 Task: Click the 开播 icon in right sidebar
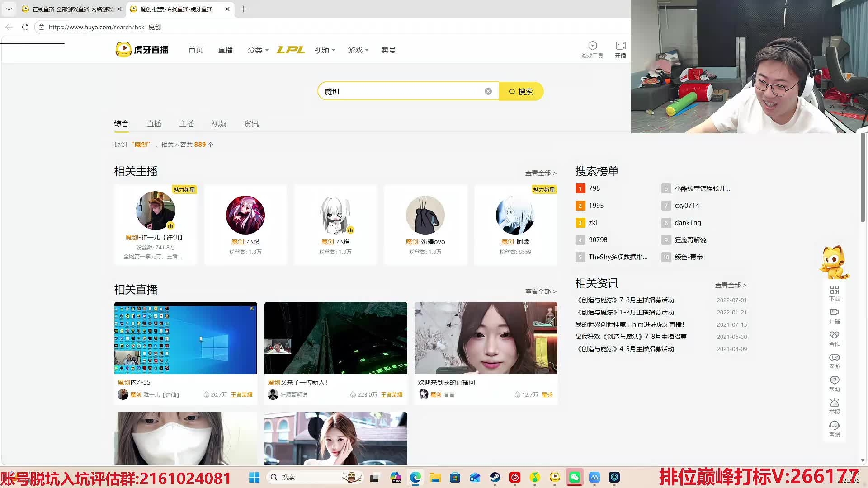835,316
